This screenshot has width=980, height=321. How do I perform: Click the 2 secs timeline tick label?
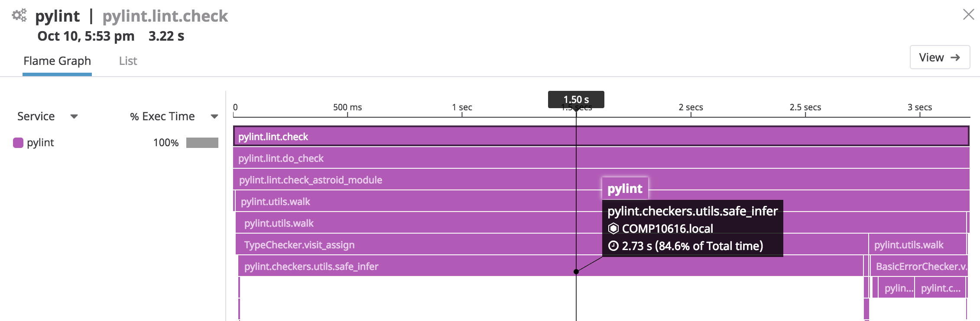pyautogui.click(x=691, y=107)
